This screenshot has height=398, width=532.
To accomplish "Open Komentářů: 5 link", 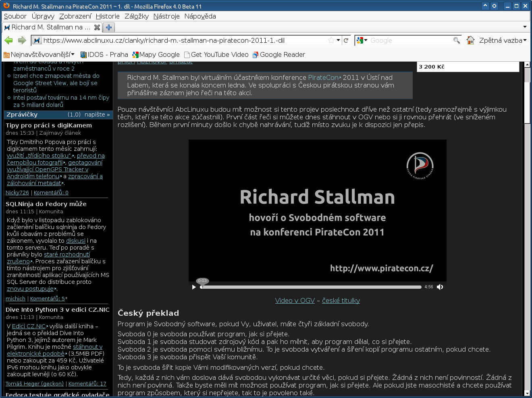I will pyautogui.click(x=48, y=299).
